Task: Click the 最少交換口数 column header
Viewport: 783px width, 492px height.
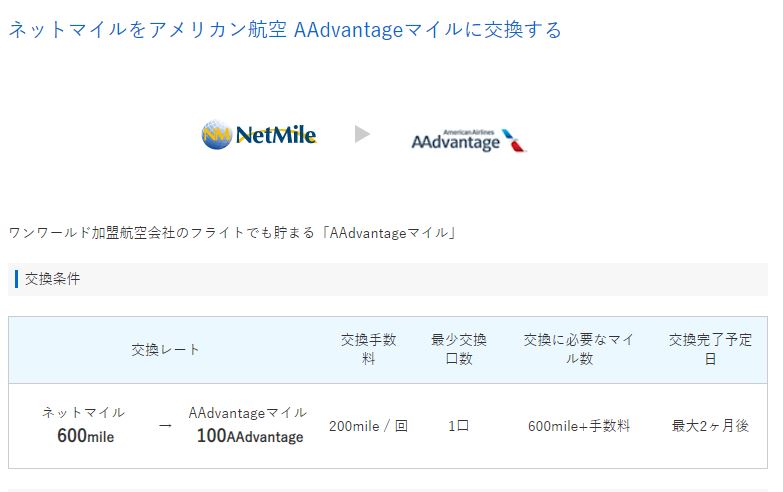Action: click(x=459, y=349)
